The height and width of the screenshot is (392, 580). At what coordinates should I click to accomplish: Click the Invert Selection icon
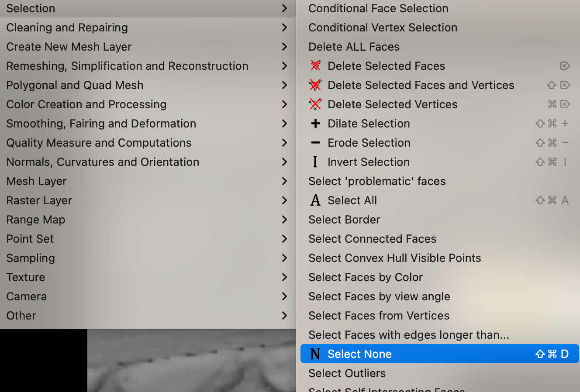315,162
